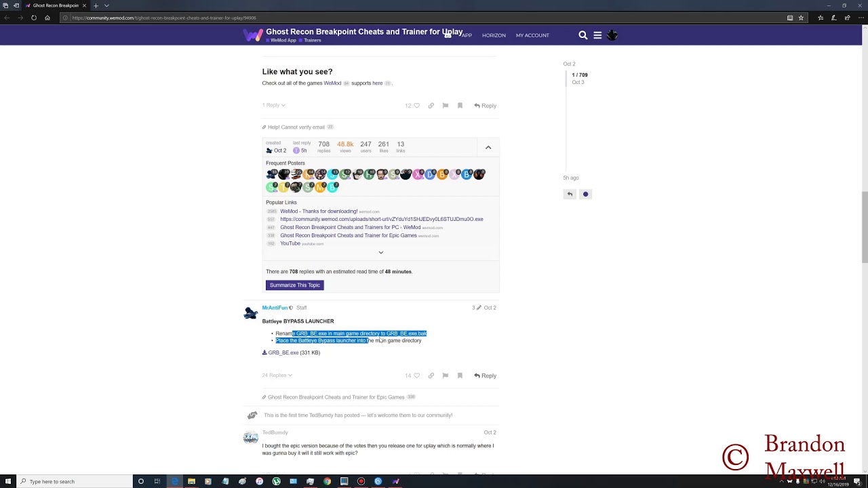Refresh the browser page
Screen dimensions: 868x488
[33, 18]
